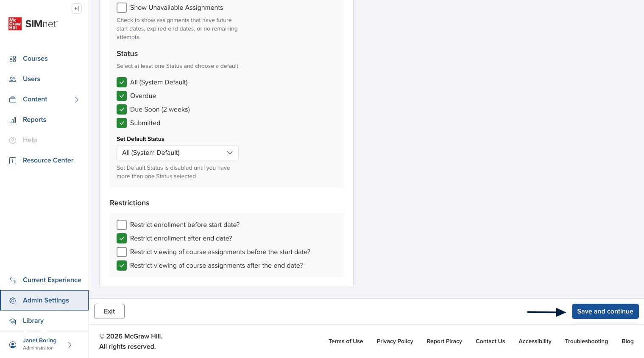Click the Current Experience swap icon
644x358 pixels.
click(13, 280)
